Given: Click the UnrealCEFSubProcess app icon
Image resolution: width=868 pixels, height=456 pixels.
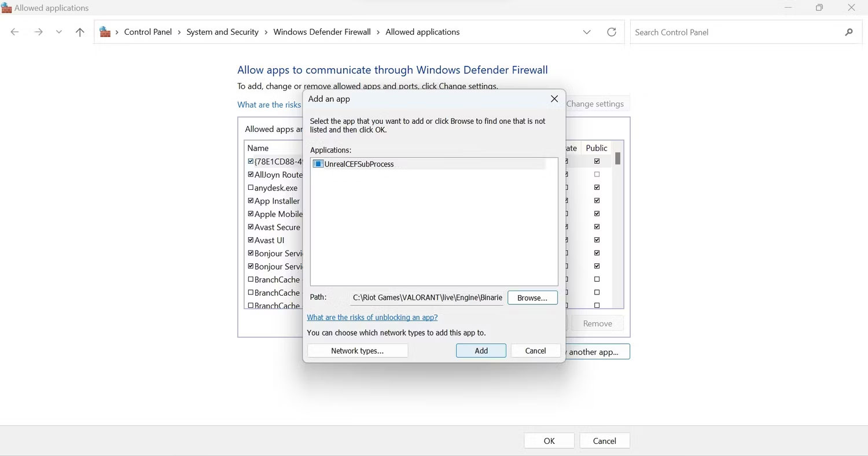Looking at the screenshot, I should (318, 164).
